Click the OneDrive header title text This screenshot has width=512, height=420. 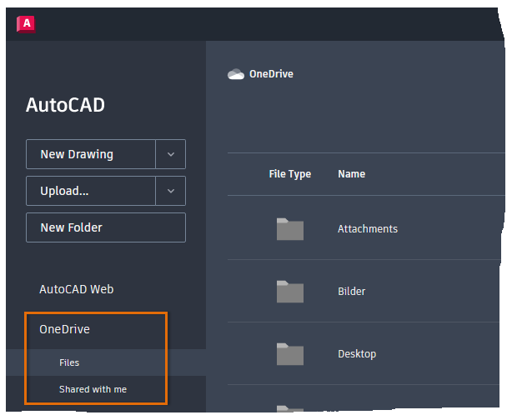(x=271, y=74)
